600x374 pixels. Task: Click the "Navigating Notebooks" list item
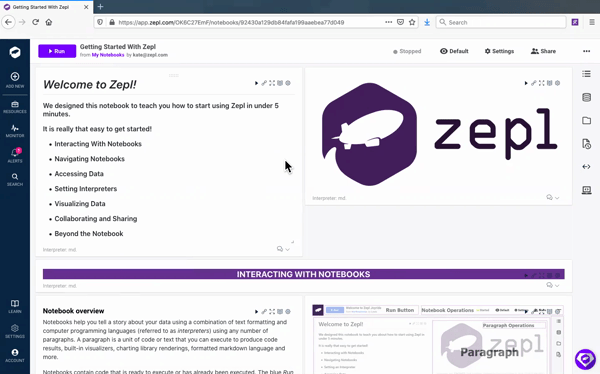[90, 159]
